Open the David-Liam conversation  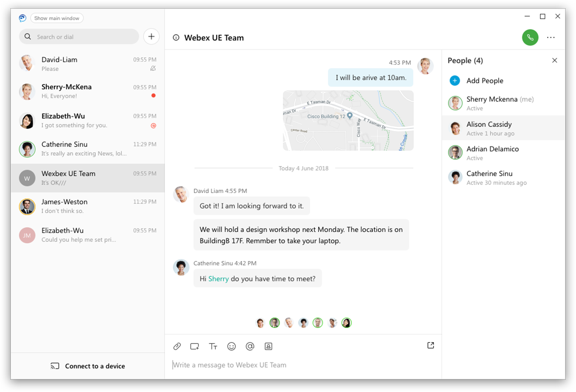tap(88, 64)
